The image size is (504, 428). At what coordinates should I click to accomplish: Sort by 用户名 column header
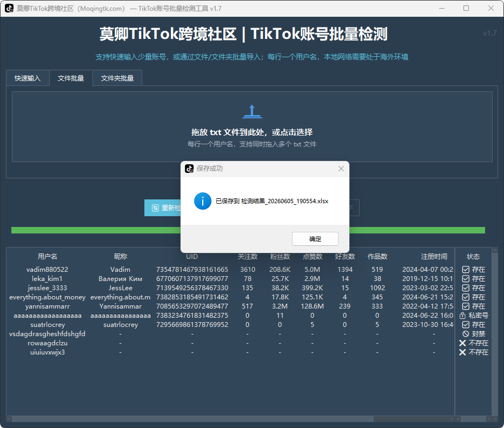(48, 256)
